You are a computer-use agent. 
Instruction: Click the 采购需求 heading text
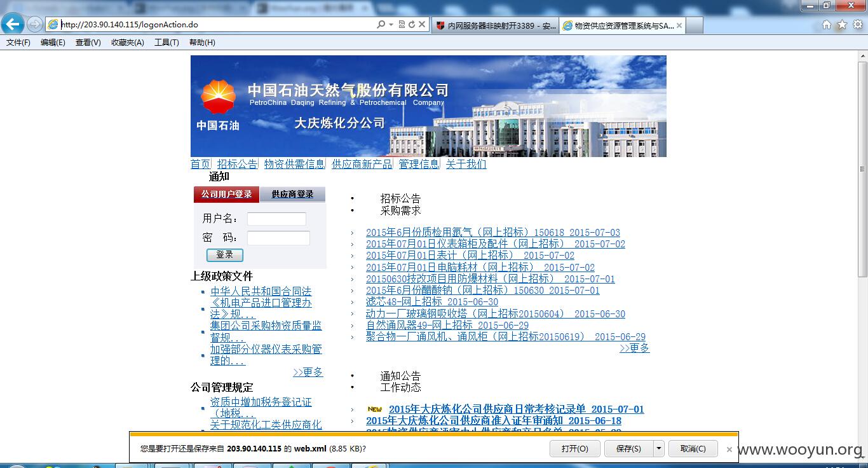pyautogui.click(x=400, y=210)
